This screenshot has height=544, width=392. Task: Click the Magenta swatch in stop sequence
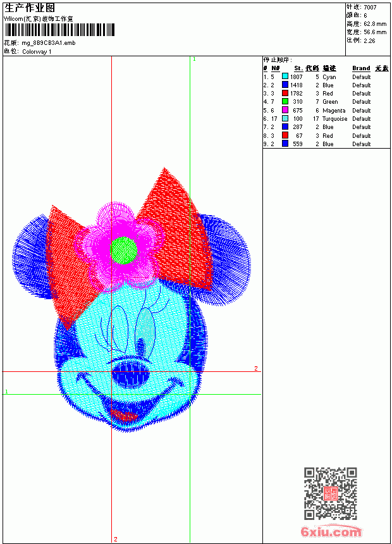[x=285, y=110]
